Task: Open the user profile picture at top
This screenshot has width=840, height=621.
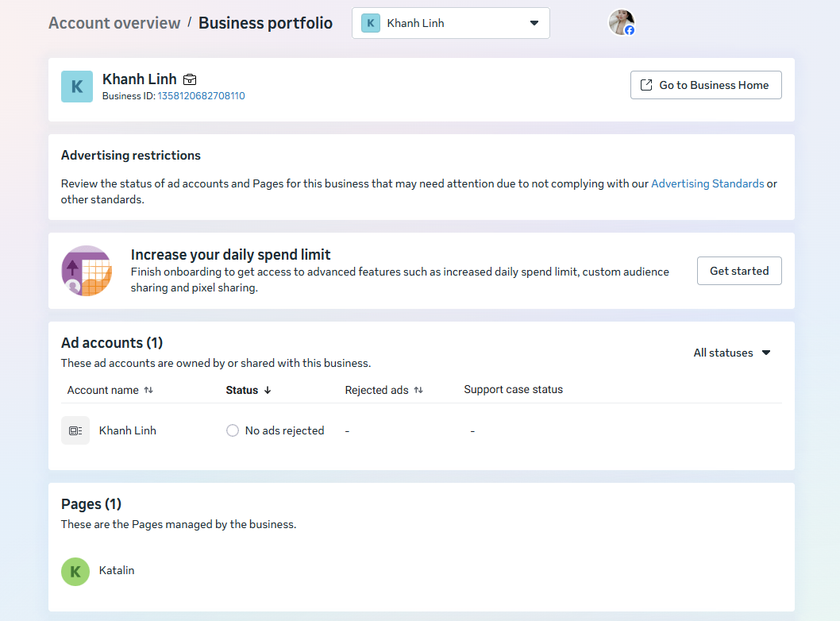Action: click(x=621, y=22)
